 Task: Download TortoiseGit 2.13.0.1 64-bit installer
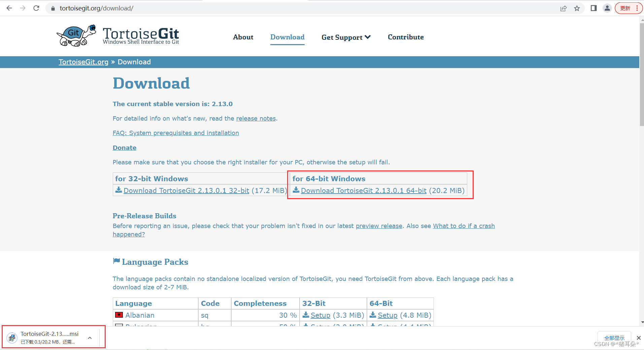point(364,191)
